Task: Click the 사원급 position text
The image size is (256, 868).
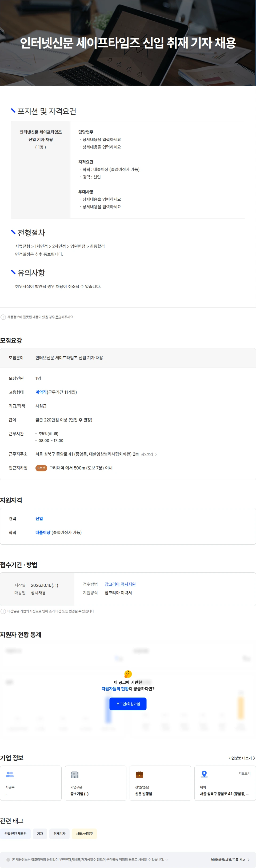Action: tap(41, 406)
